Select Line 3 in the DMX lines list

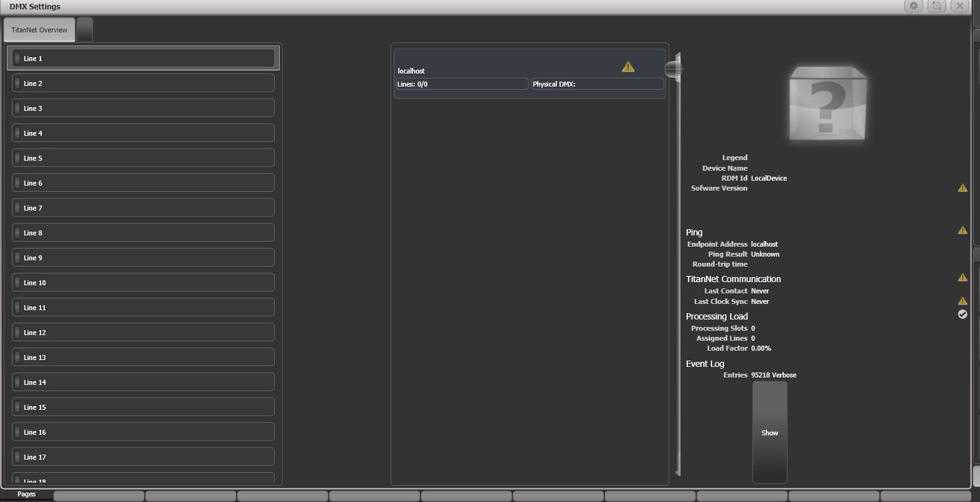coord(143,108)
